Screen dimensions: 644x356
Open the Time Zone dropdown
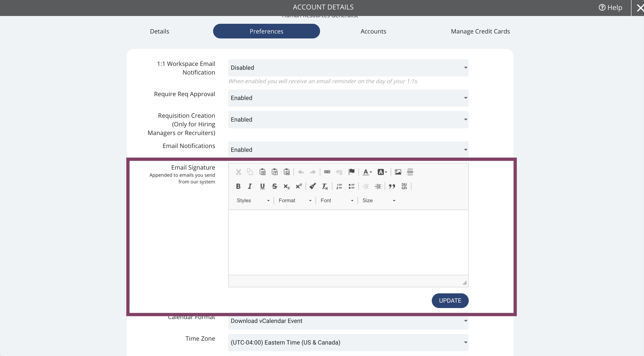[x=348, y=343]
